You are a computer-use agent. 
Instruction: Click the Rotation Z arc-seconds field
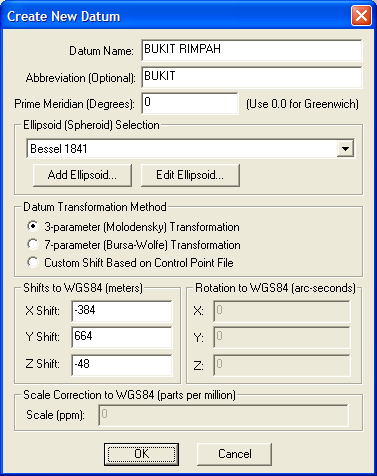pos(282,365)
